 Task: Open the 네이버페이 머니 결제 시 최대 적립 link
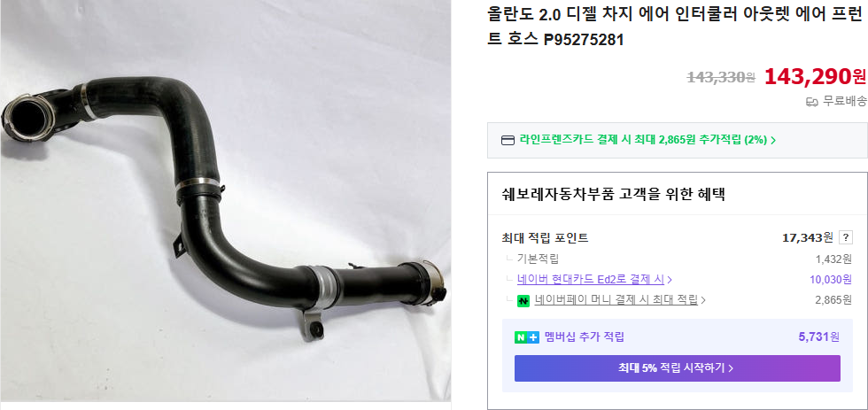point(616,300)
